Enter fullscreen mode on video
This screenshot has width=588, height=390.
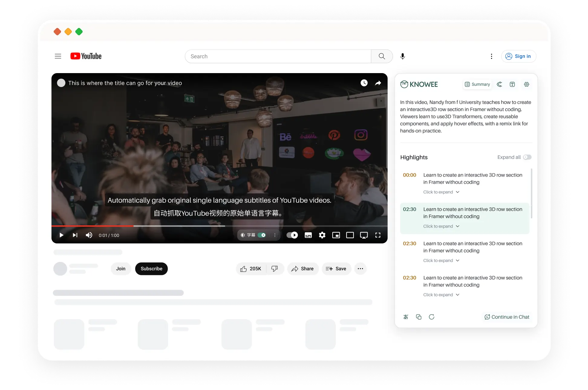click(x=378, y=235)
